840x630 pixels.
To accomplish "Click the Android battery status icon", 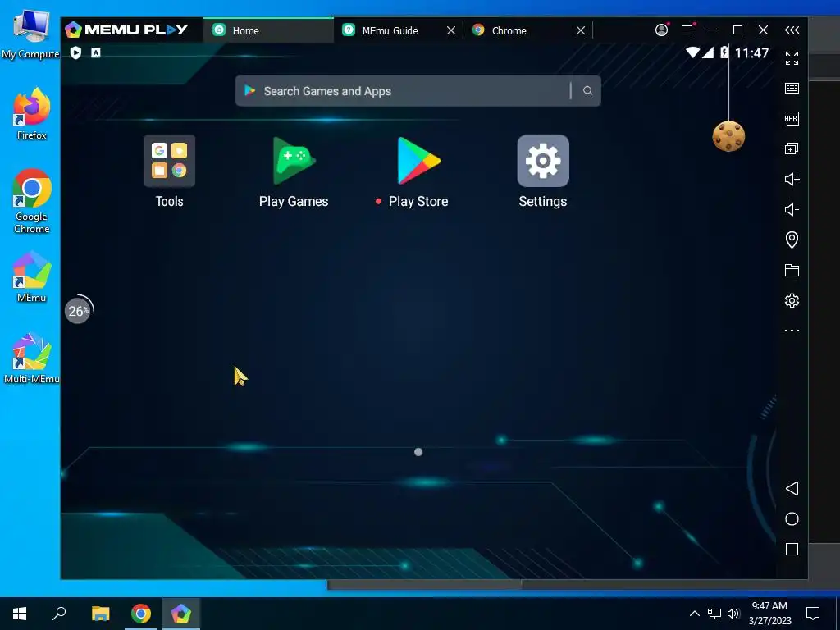I will pos(724,52).
